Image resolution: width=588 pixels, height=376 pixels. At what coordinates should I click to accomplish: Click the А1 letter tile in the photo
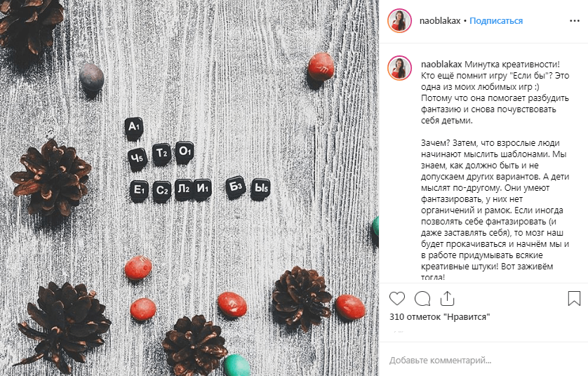pos(134,128)
